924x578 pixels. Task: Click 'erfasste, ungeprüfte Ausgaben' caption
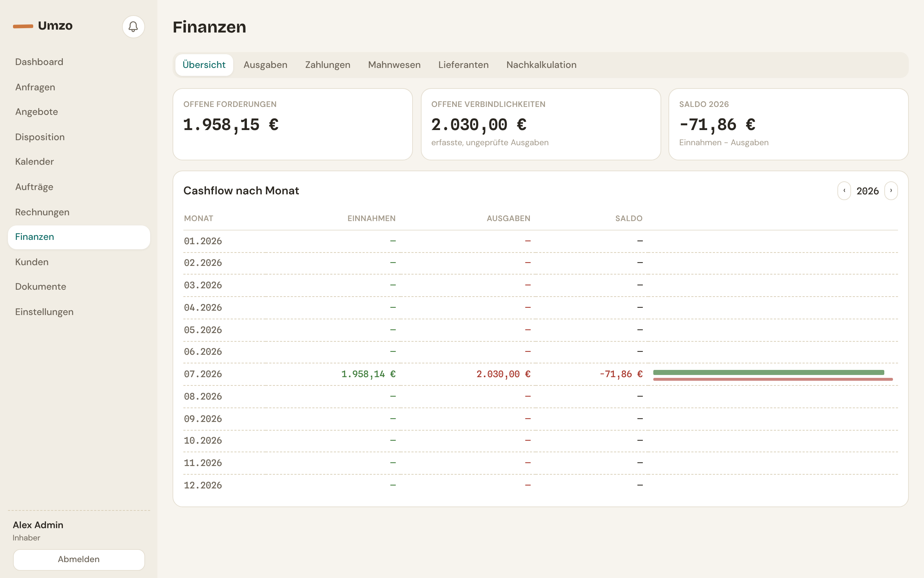490,143
